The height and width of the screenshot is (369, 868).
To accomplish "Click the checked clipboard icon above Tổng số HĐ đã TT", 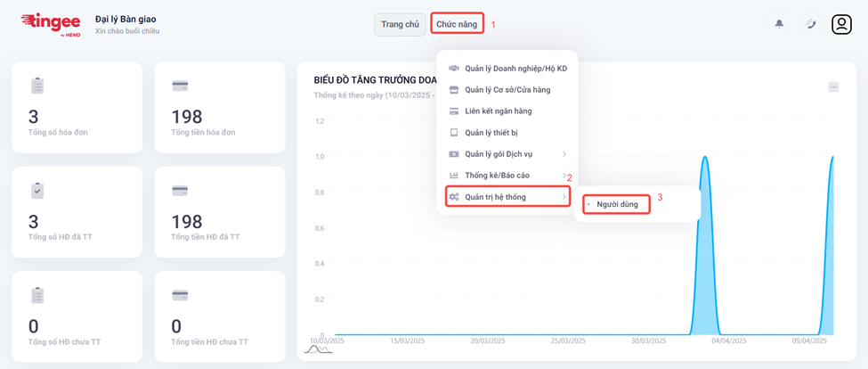I will click(x=37, y=191).
